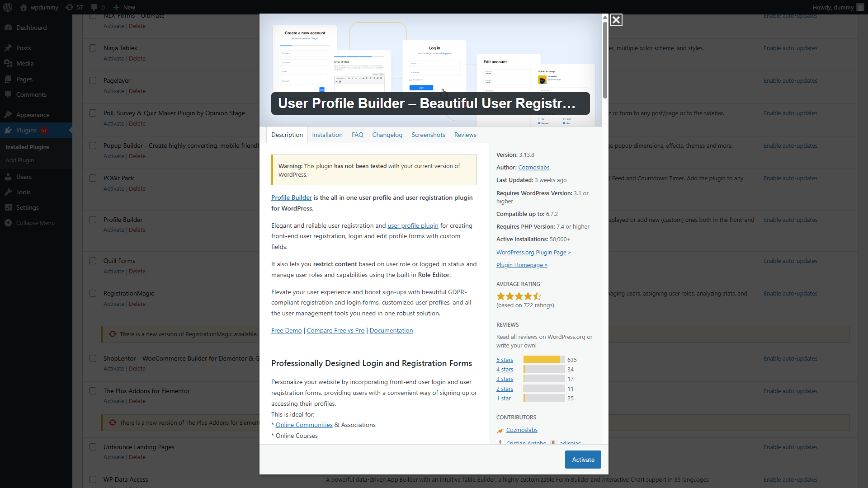Click the New plus icon in admin bar
This screenshot has height=488, width=868.
(x=116, y=7)
